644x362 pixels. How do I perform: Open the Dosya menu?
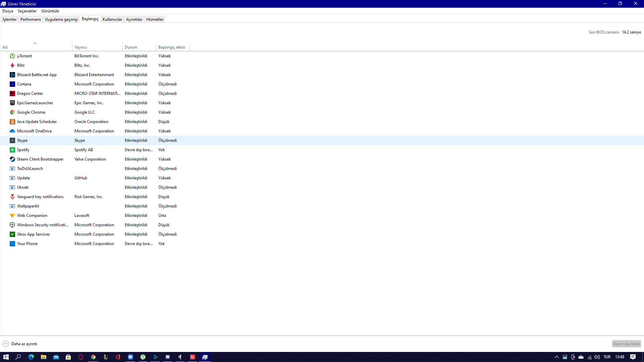coord(8,11)
